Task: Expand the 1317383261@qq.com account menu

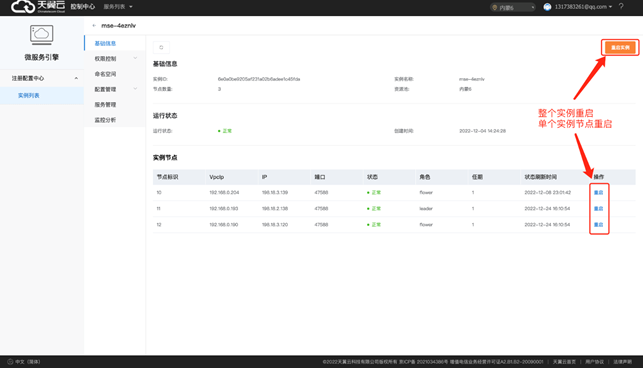Action: [x=583, y=7]
